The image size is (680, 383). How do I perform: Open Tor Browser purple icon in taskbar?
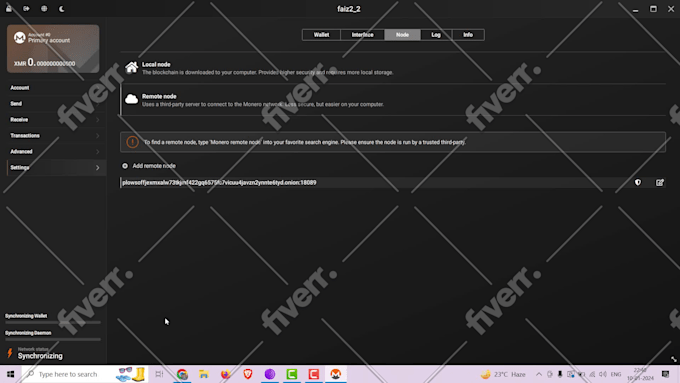click(270, 374)
